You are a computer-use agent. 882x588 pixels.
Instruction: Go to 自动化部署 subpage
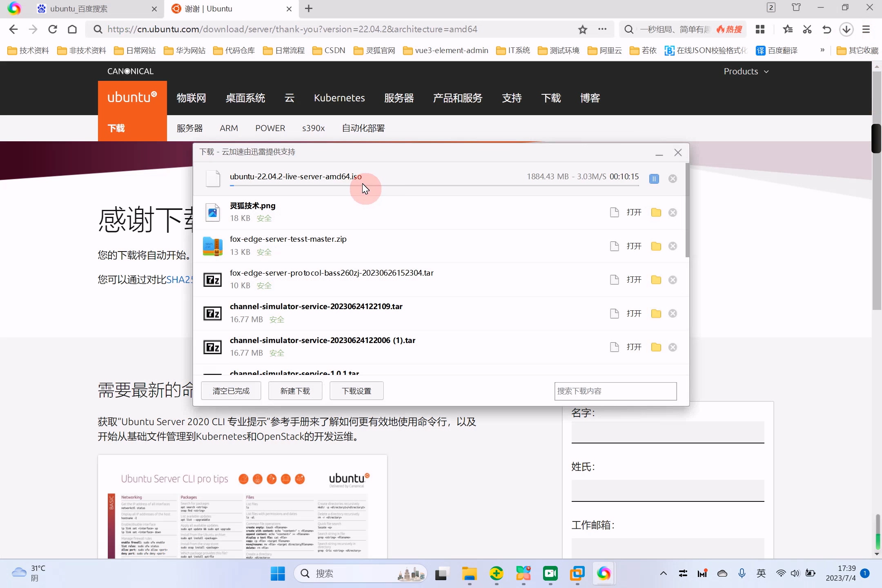(363, 128)
